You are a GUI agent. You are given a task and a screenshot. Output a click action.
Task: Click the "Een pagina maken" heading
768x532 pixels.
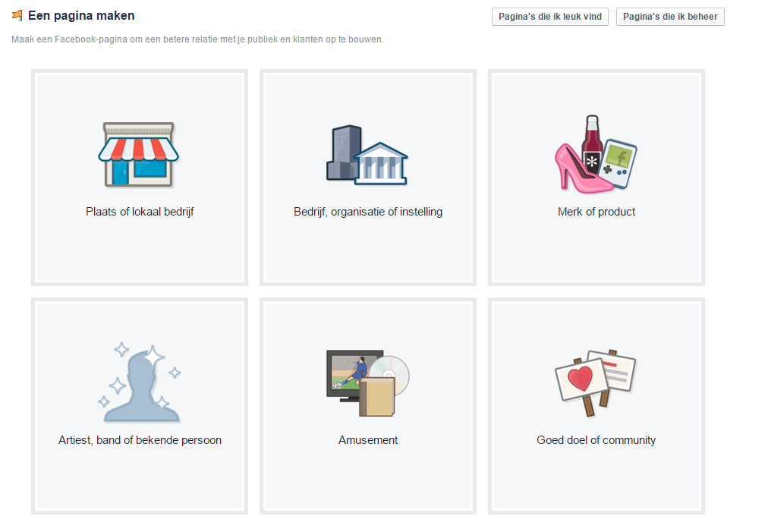[81, 16]
